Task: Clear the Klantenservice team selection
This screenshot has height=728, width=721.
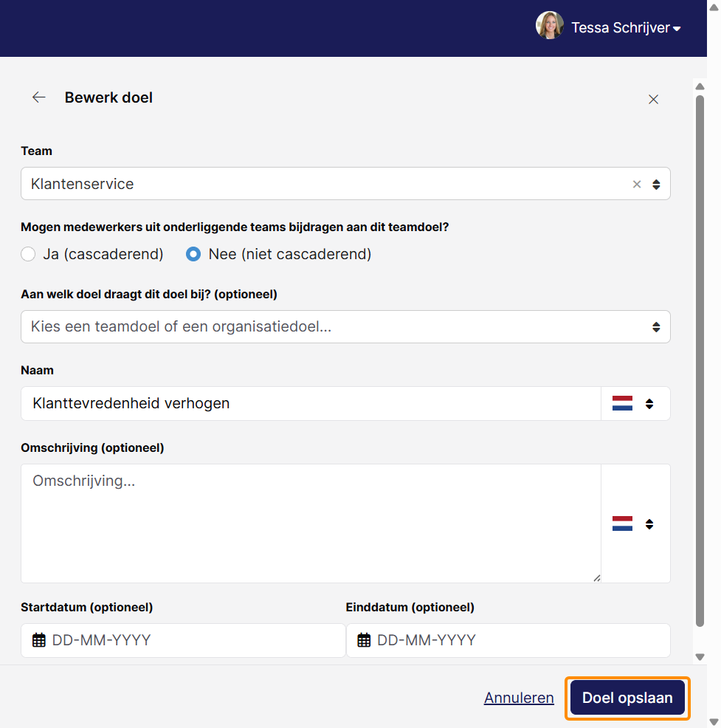Action: tap(637, 185)
